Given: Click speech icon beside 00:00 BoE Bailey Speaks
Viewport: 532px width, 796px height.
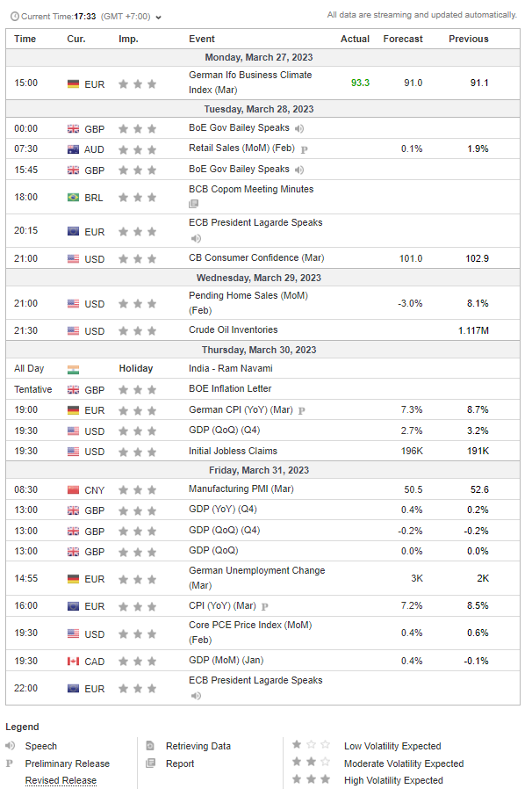Looking at the screenshot, I should 300,128.
